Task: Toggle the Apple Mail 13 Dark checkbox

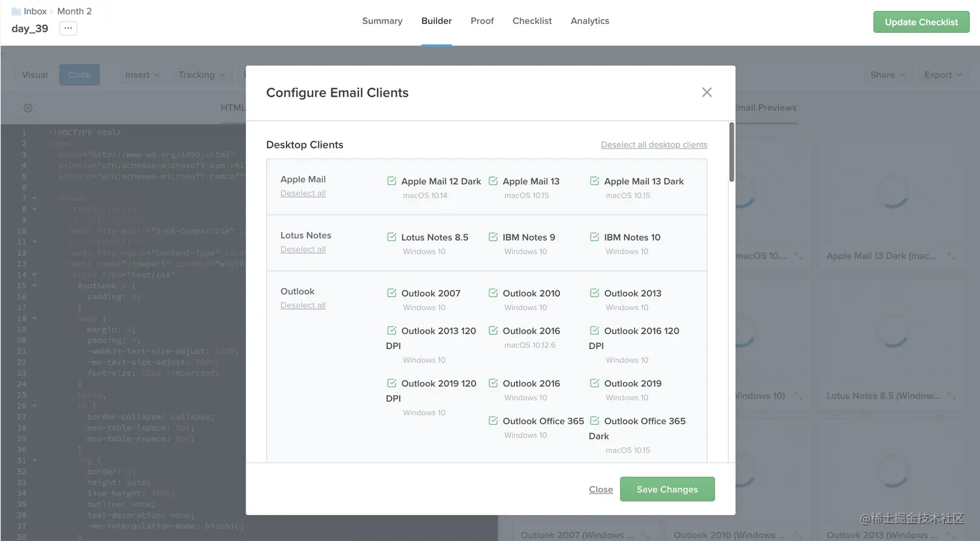Action: point(594,181)
